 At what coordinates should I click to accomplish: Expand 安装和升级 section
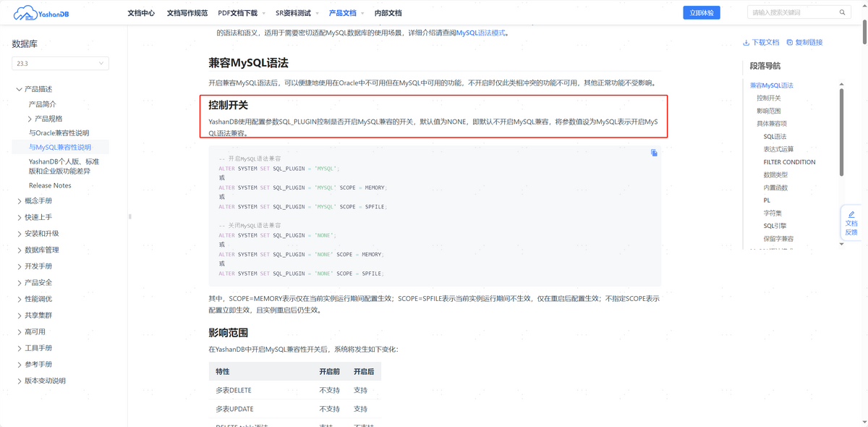pyautogui.click(x=20, y=234)
